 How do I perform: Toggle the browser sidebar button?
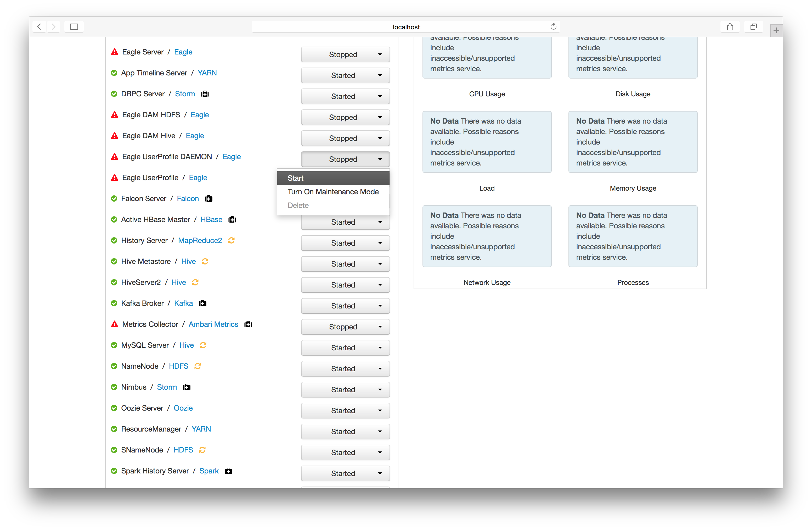coord(74,27)
